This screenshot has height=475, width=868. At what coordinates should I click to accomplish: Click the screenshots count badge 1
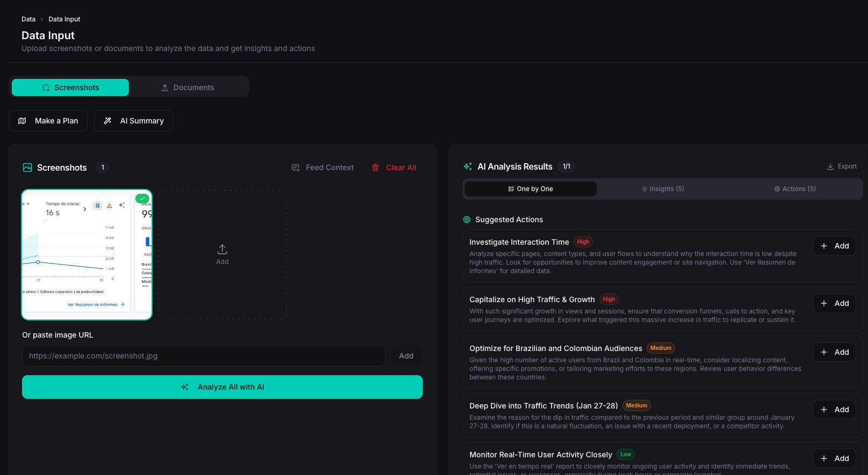(103, 167)
